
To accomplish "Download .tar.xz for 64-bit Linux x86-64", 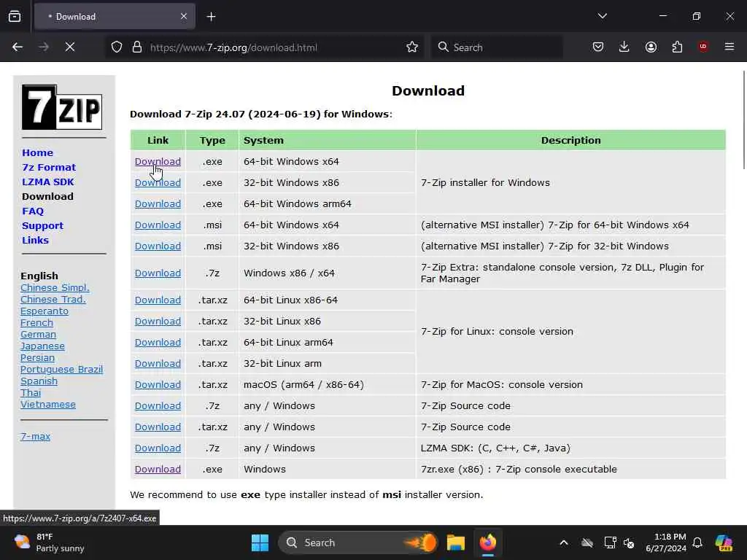I will click(x=158, y=300).
